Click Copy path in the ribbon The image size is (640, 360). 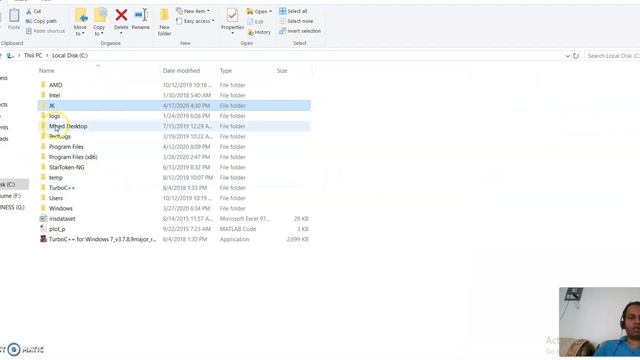point(41,21)
